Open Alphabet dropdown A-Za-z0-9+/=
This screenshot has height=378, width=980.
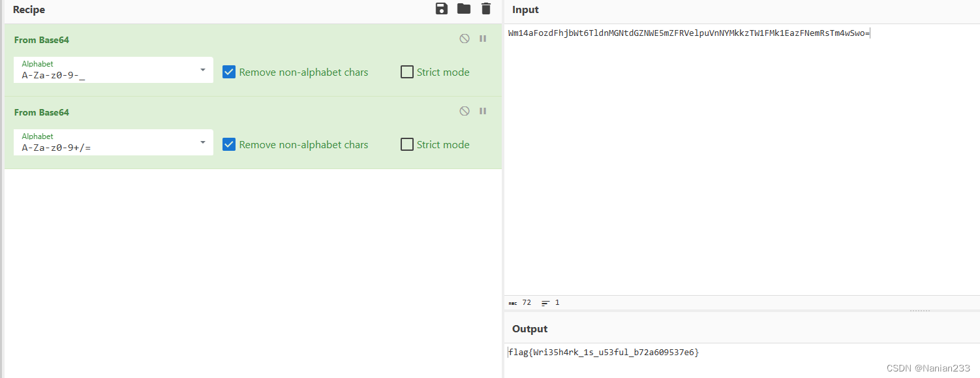pos(114,142)
